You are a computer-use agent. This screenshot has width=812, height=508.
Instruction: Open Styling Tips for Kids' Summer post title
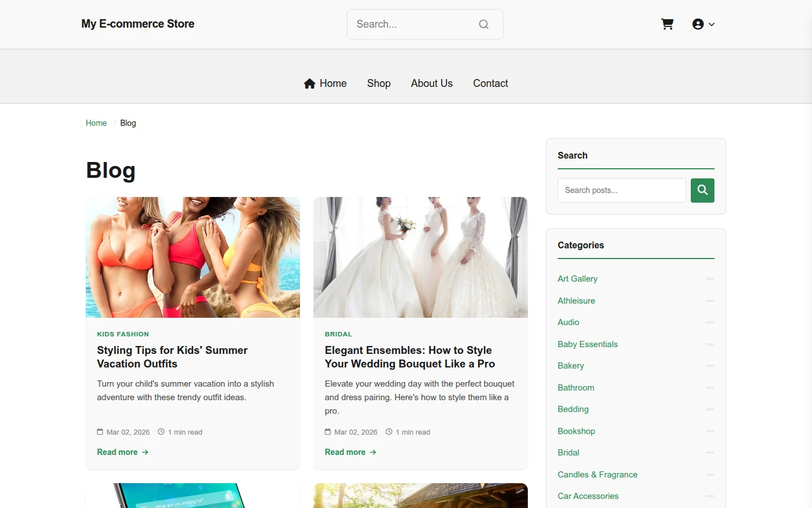[x=172, y=357]
